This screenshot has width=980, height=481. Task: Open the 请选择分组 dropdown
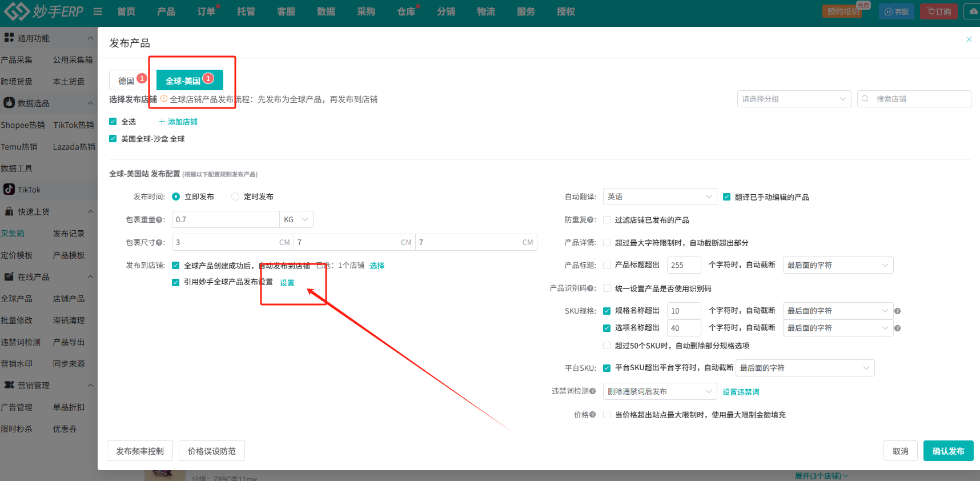click(x=794, y=99)
